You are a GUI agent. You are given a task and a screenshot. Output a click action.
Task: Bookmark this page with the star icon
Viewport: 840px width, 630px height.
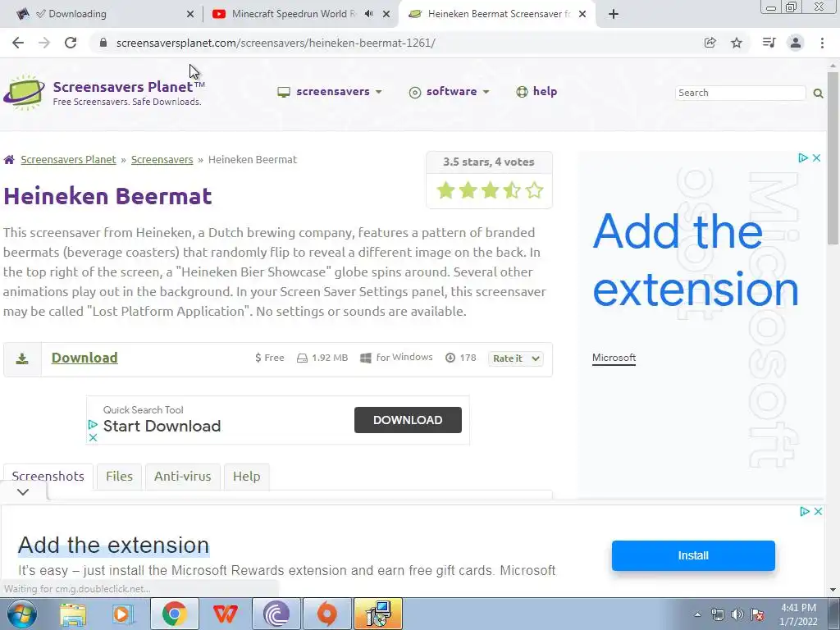pyautogui.click(x=737, y=43)
